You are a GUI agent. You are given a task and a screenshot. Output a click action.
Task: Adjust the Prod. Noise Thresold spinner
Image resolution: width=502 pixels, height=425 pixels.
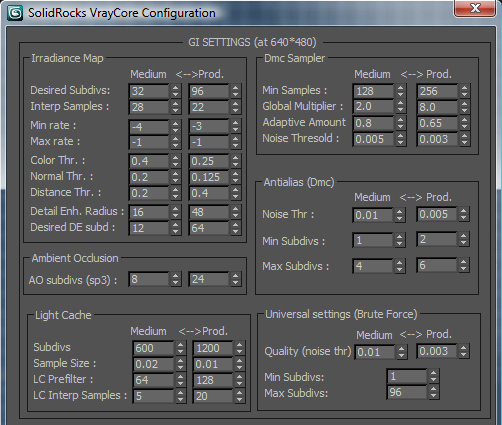pos(464,139)
